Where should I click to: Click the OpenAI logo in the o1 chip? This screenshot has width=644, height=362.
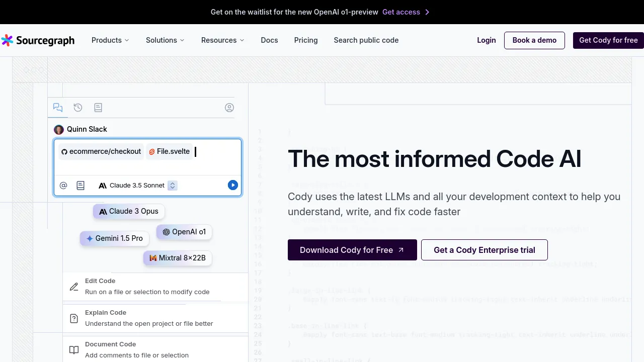(166, 232)
